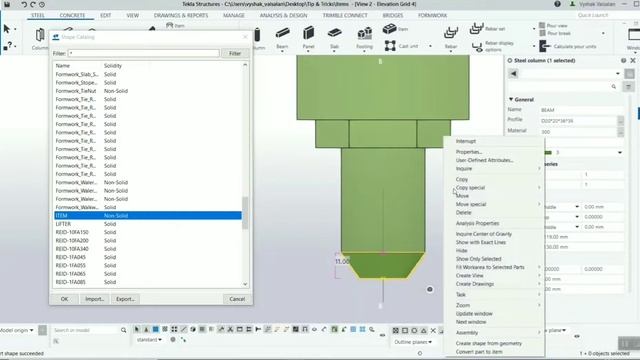Toggle the X intersection snap switch
Image resolution: width=640 pixels, height=360 pixels.
pyautogui.click(x=433, y=330)
